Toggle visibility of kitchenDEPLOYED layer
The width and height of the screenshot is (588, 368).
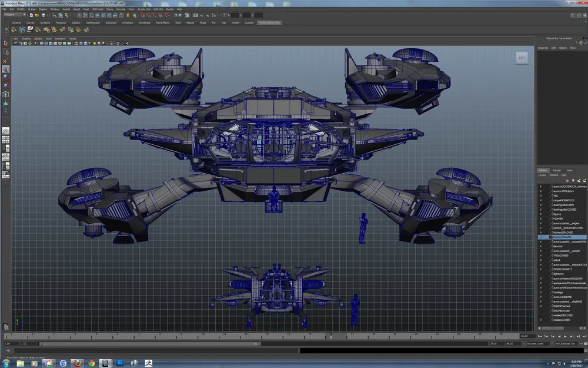click(x=540, y=233)
